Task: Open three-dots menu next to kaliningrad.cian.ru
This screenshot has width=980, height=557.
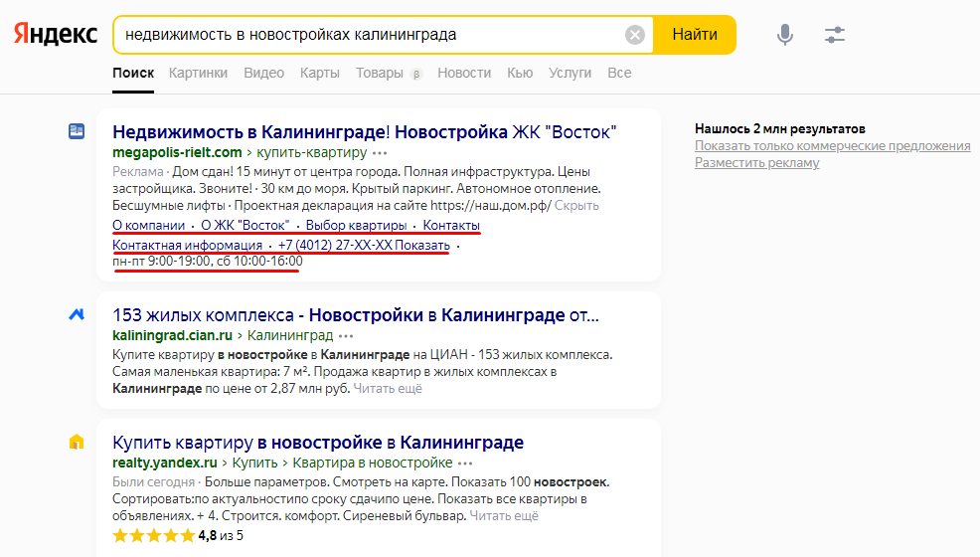Action: pos(346,336)
